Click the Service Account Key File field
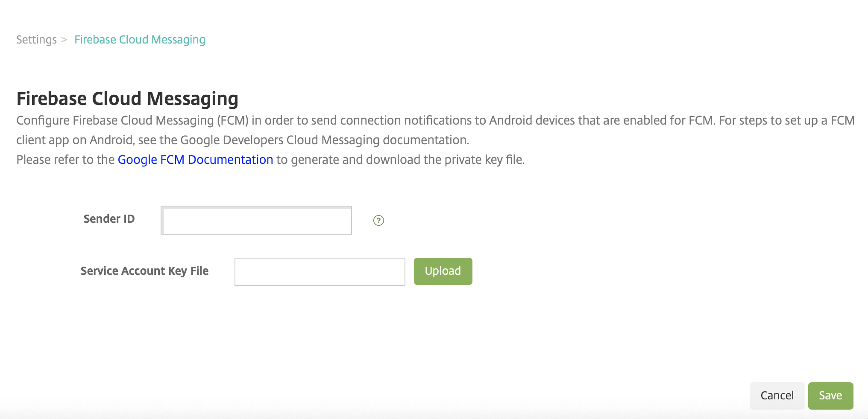The height and width of the screenshot is (419, 868). coord(320,271)
